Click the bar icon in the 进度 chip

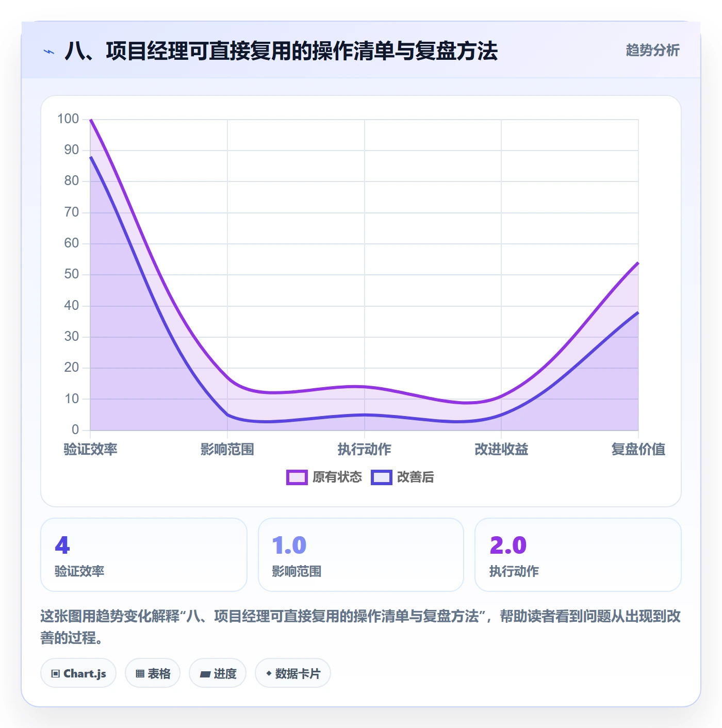[205, 674]
